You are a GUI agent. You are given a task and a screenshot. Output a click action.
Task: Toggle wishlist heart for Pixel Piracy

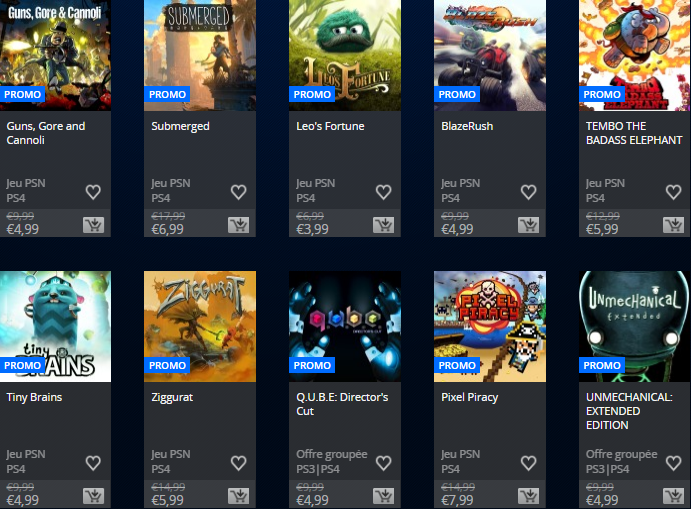[x=528, y=463]
